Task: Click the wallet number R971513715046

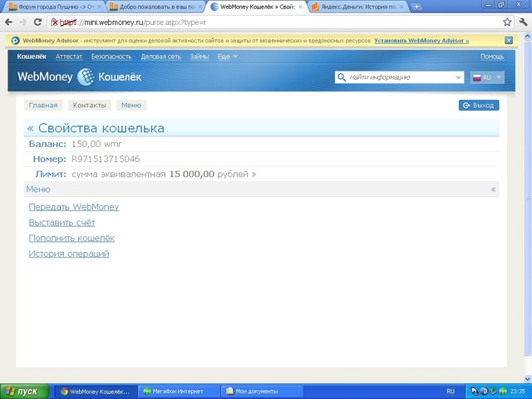Action: 106,159
